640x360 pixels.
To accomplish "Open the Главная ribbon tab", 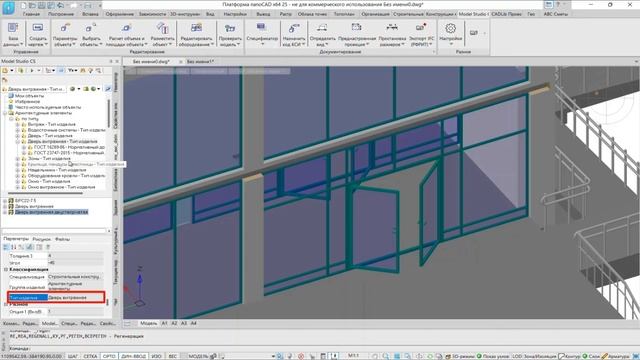I will point(31,14).
